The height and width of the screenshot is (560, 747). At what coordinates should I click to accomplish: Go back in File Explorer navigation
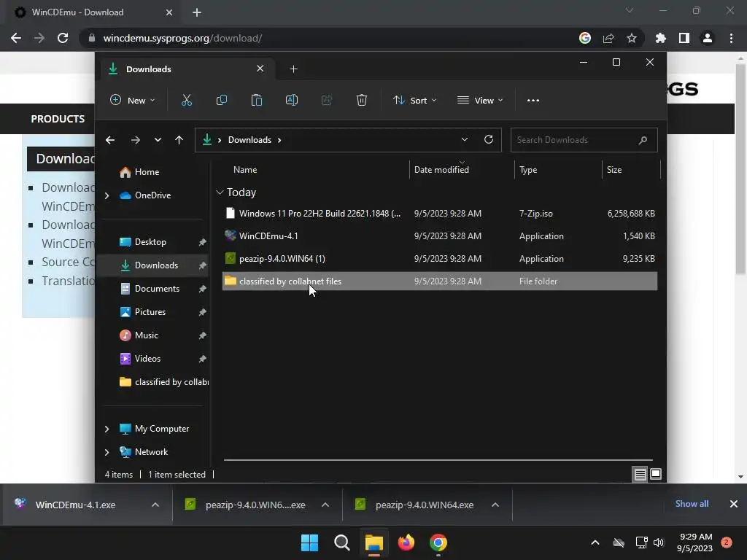click(110, 140)
